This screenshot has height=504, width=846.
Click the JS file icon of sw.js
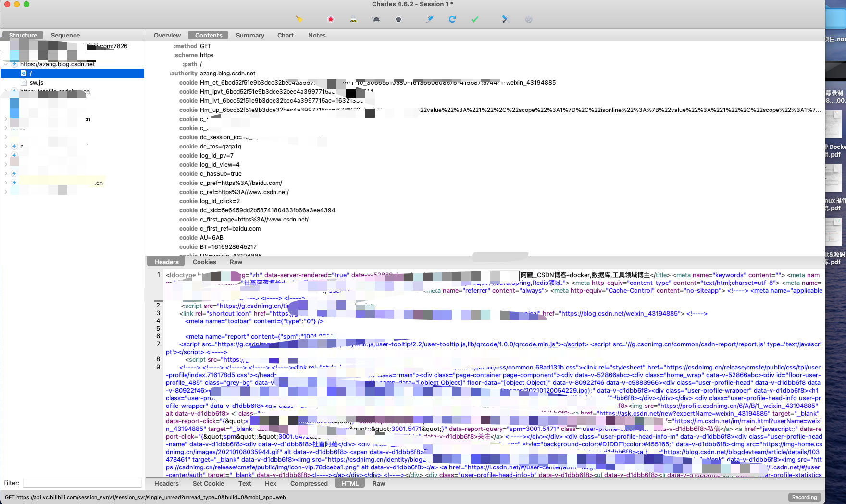[x=24, y=82]
